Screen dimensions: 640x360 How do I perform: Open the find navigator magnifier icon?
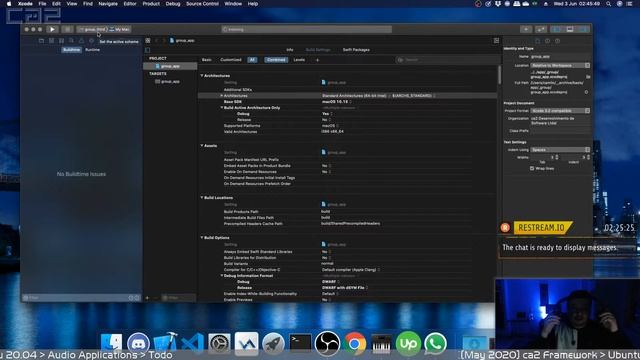pos(71,41)
